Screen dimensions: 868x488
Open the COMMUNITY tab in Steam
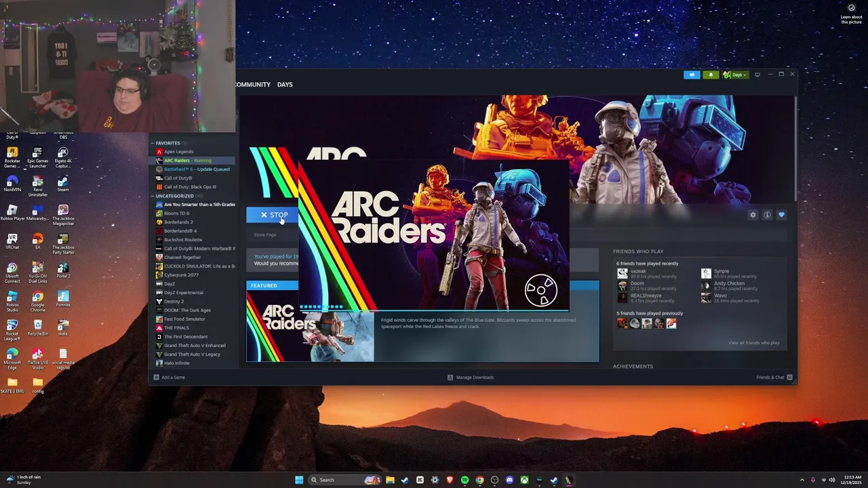(x=252, y=85)
